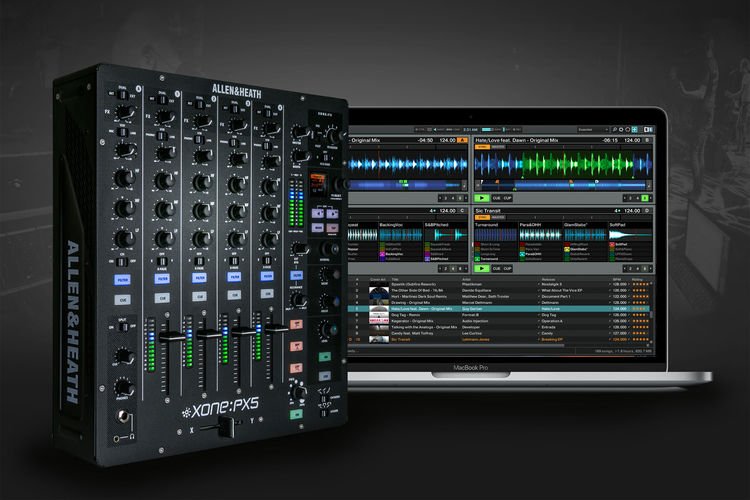Viewport: 750px width, 500px height.
Task: Sort browser by Title column
Action: (396, 279)
